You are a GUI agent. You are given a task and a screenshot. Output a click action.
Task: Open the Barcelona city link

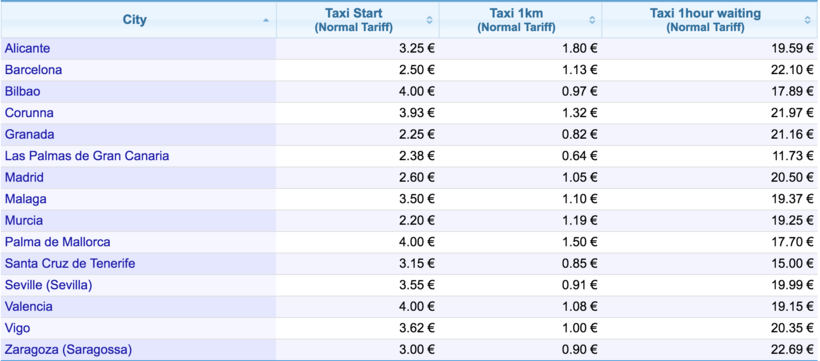(x=33, y=70)
